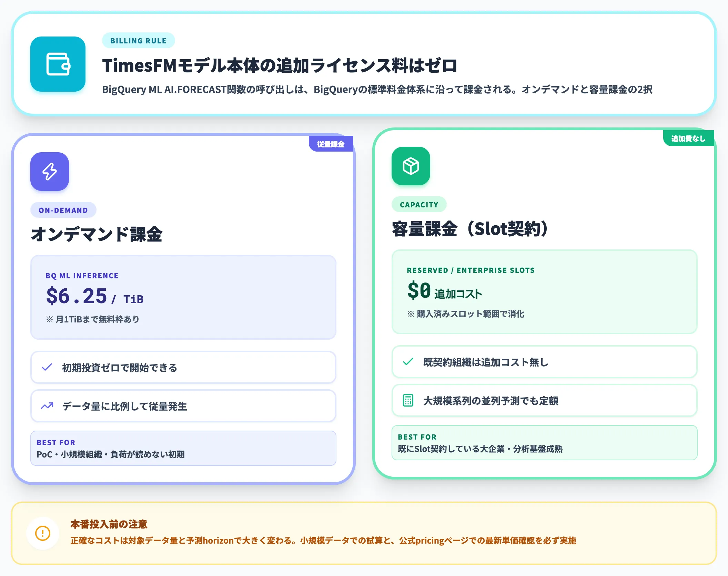Click the $6.25 / TiB price
Screen dimensions: 728x576
coord(95,296)
